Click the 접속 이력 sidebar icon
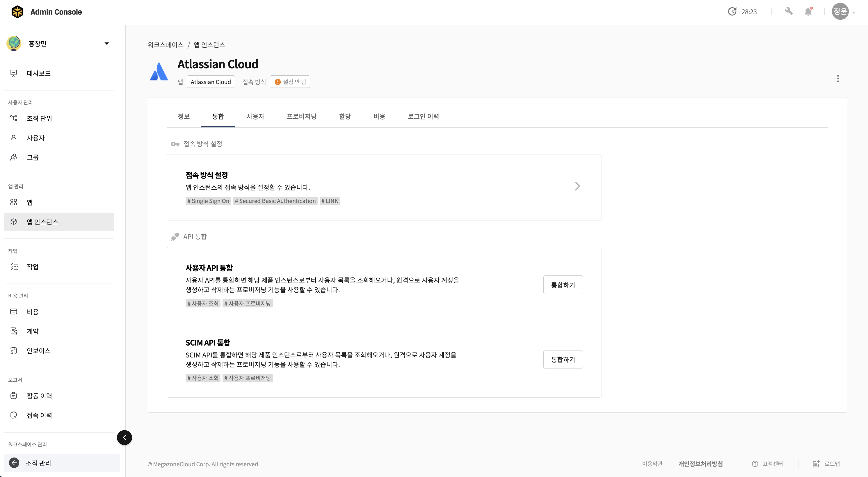Screen dimensions: 868x477 click(13, 415)
